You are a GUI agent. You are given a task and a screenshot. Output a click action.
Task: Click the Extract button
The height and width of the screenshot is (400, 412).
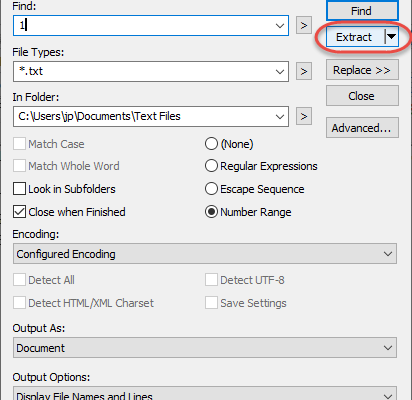click(x=355, y=37)
